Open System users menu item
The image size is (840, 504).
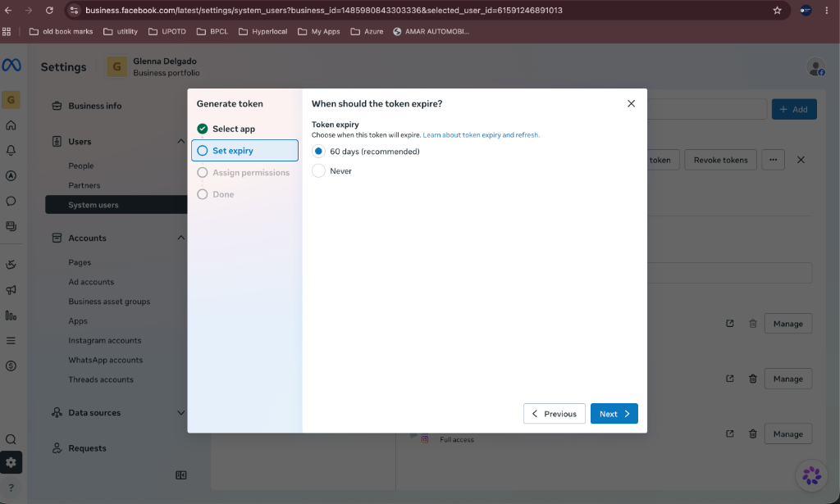coord(116,205)
